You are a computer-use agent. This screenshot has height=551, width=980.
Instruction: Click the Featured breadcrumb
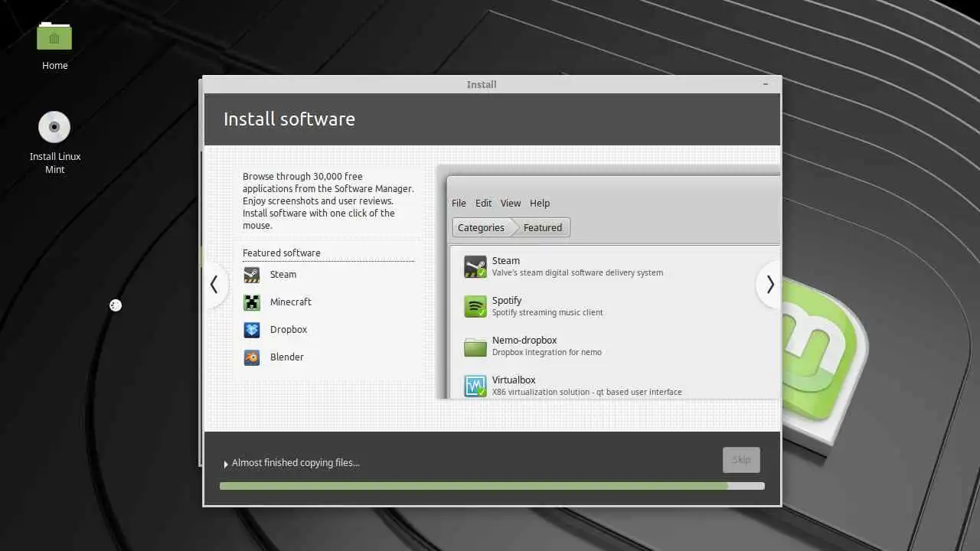(x=543, y=228)
